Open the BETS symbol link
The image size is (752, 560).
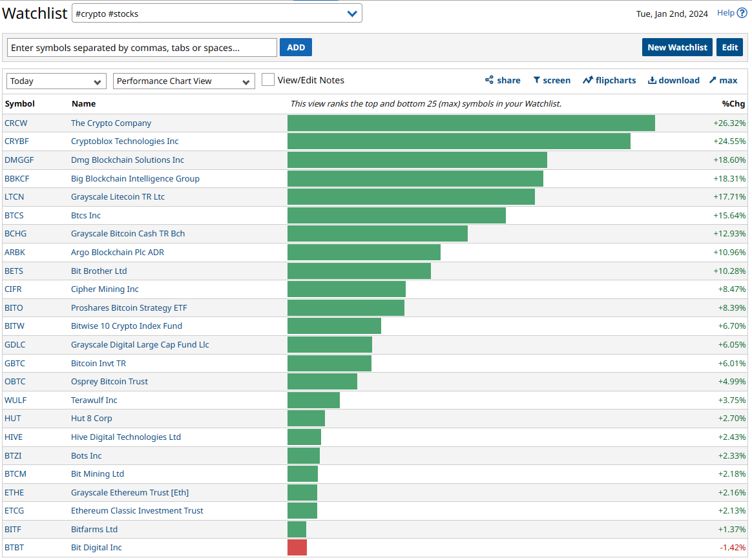14,271
